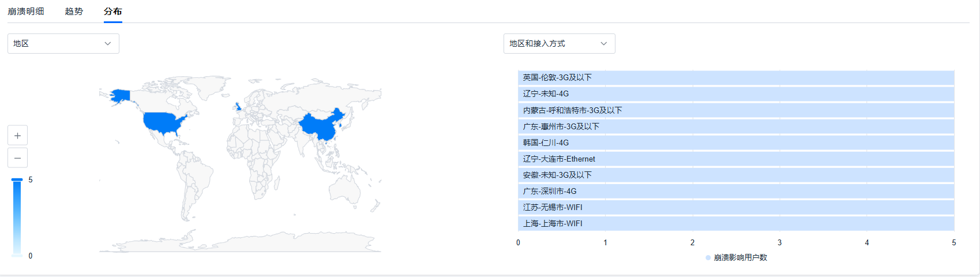The image size is (980, 277).
Task: Click the 英国-伦敦-3G及以下 bar
Action: (735, 78)
